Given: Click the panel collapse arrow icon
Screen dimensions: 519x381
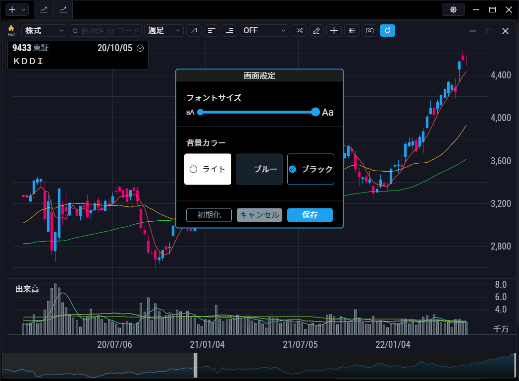Looking at the screenshot, I should coord(352,31).
